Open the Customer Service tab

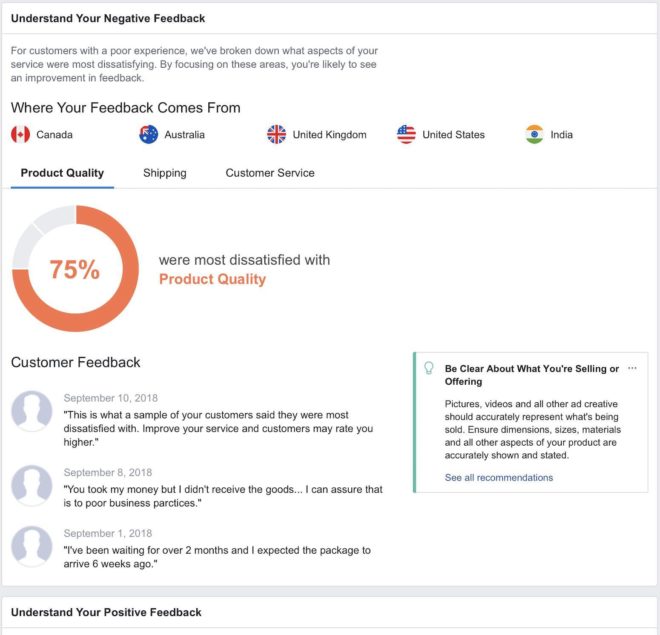click(x=270, y=173)
